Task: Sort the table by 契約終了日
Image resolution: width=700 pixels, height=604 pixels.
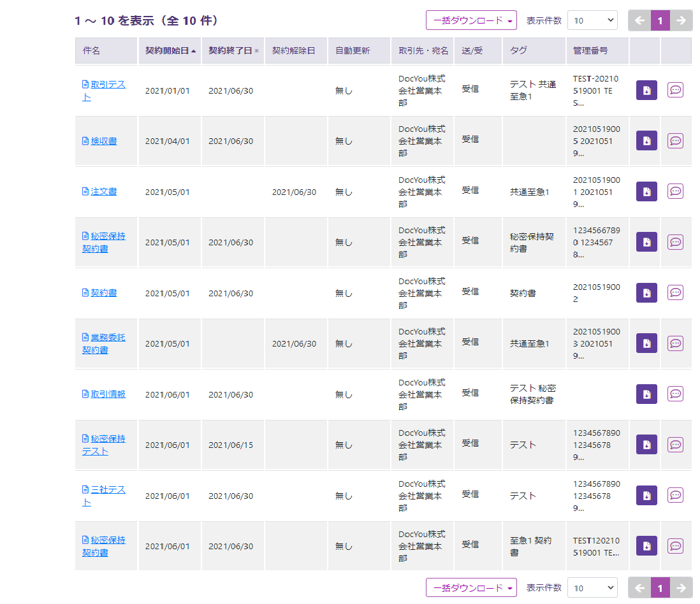Action: coord(233,51)
